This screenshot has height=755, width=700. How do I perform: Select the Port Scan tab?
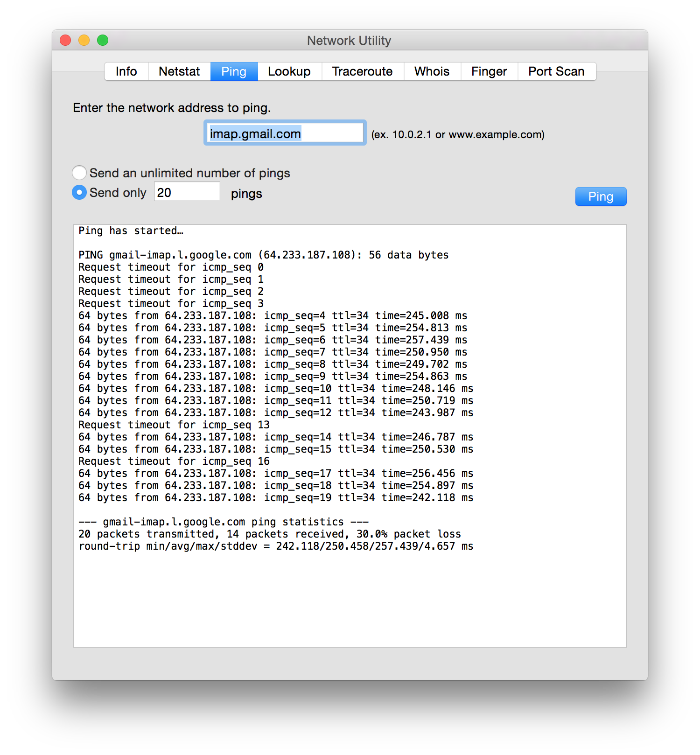[x=557, y=71]
